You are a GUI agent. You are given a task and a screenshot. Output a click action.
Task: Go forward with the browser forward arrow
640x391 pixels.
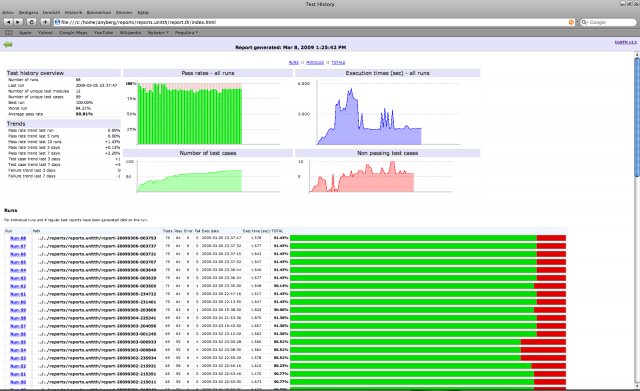(18, 22)
